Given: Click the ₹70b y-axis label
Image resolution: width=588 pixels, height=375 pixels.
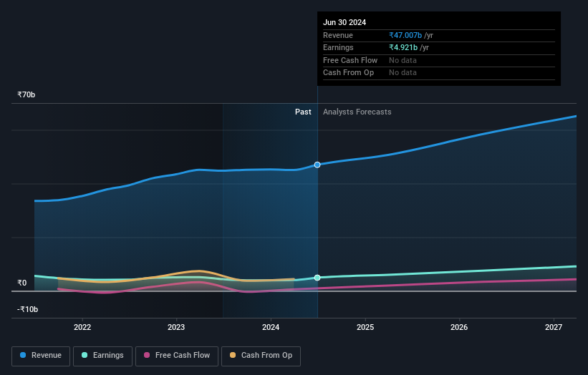Looking at the screenshot, I should [x=26, y=94].
